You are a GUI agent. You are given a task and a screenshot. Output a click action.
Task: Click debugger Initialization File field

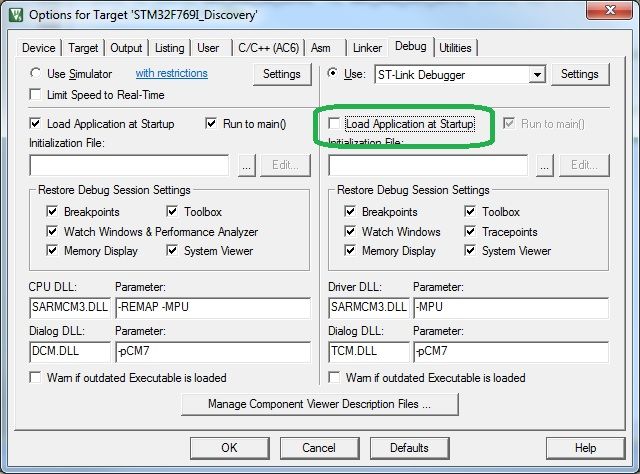(428, 165)
